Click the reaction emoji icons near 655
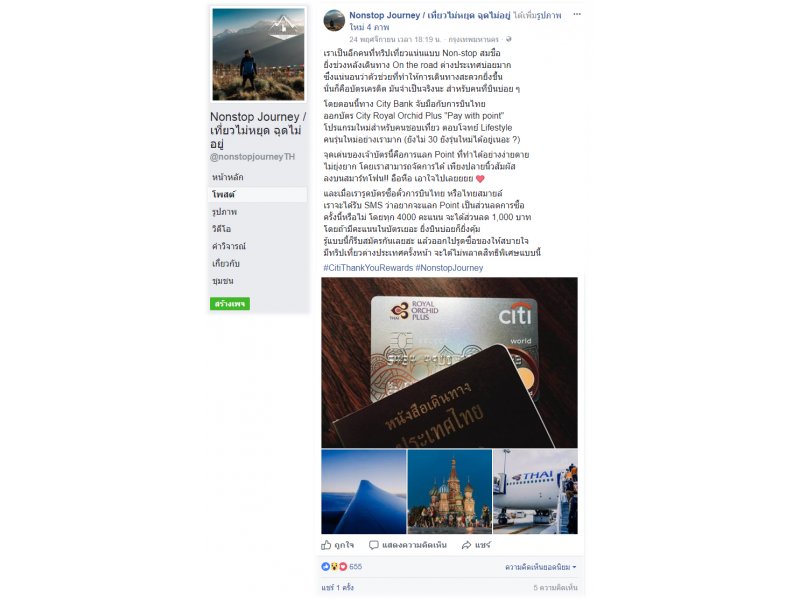Image resolution: width=800 pixels, height=600 pixels. pos(334,566)
